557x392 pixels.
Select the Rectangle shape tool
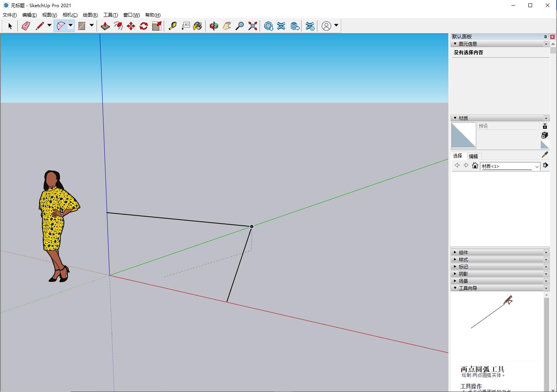coord(82,26)
